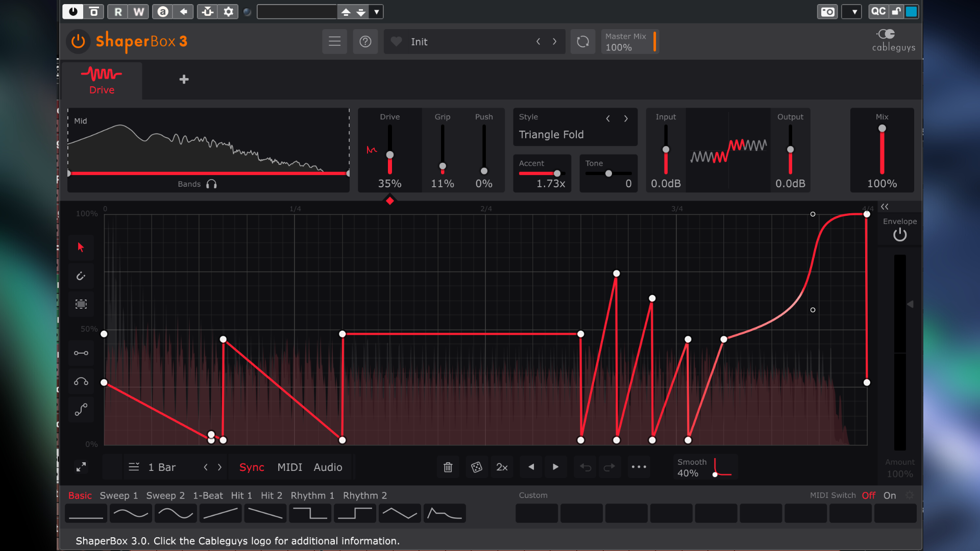The image size is (980, 551).
Task: Switch to the Sweep 1 preset category
Action: pos(118,495)
